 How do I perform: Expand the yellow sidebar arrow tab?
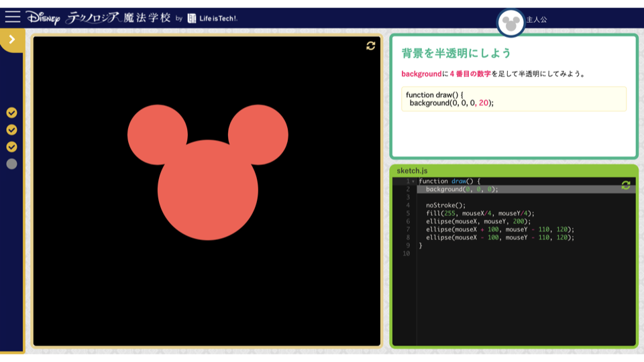click(12, 40)
